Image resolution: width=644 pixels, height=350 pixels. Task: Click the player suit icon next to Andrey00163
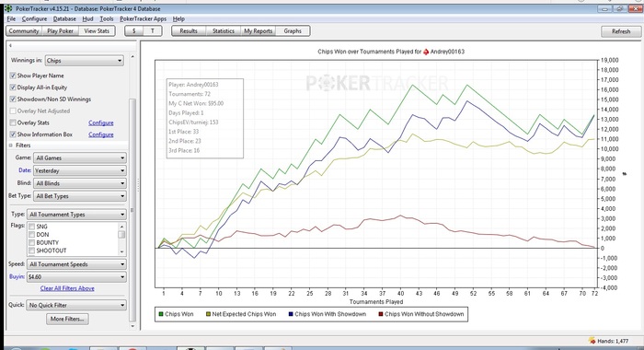point(426,52)
